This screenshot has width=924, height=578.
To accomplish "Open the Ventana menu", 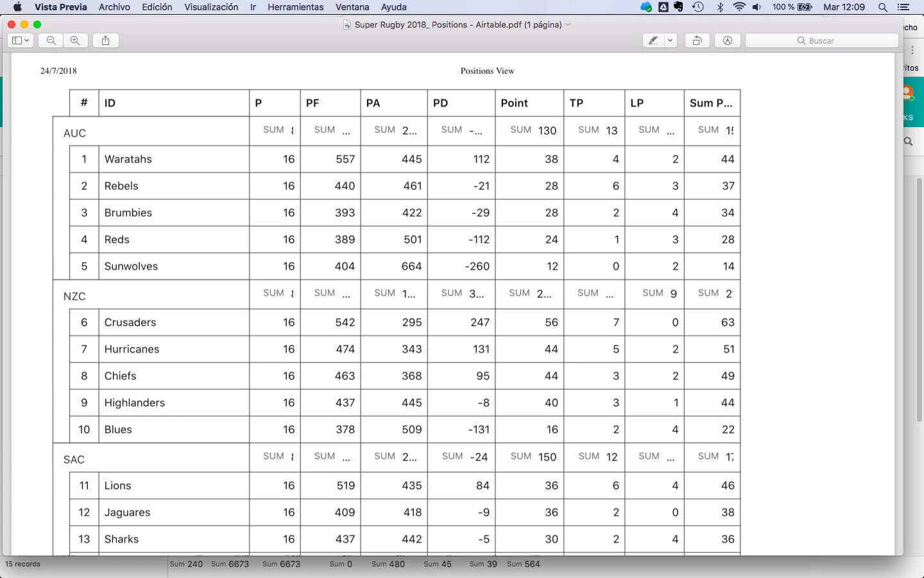I will 352,7.
